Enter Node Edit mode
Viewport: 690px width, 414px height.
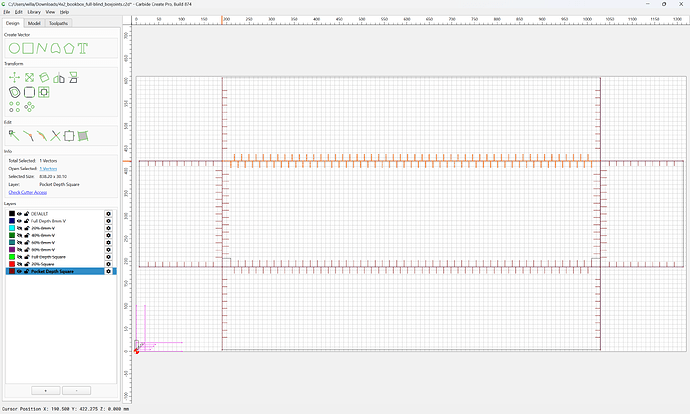14,136
